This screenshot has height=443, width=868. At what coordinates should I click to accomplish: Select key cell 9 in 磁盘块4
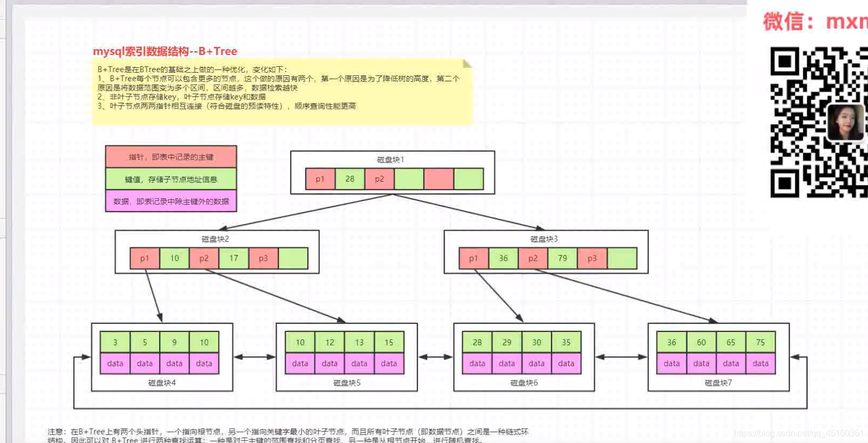click(x=174, y=342)
